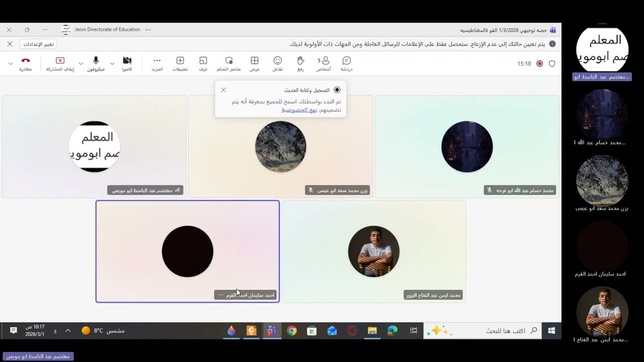Select participant tile معتصم عبد الباسط ابو مويس

94,146
